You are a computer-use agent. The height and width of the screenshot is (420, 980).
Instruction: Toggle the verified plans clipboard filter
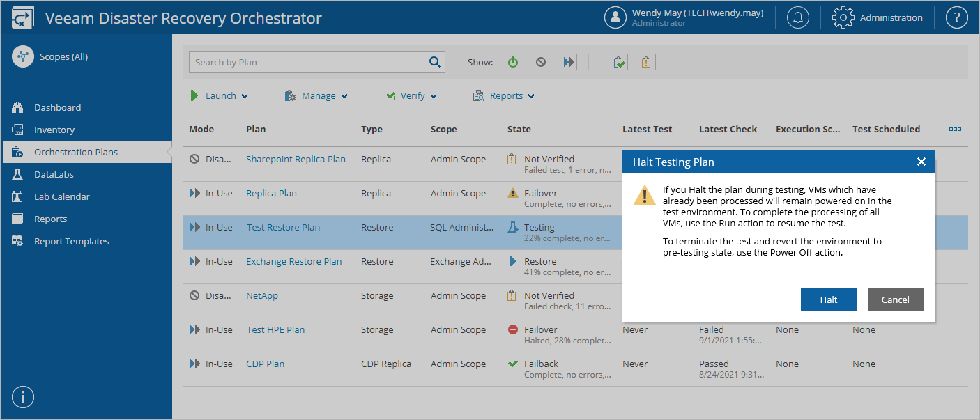619,62
